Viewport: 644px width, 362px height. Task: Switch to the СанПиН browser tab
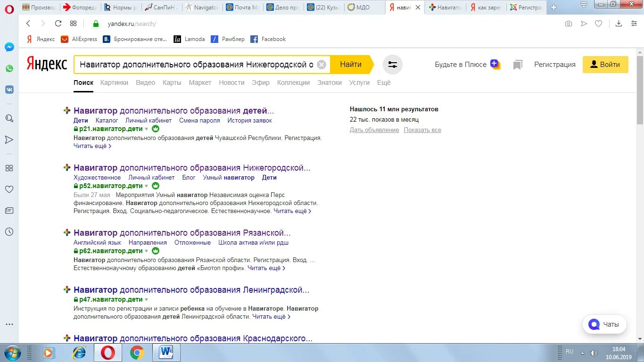coord(161,8)
